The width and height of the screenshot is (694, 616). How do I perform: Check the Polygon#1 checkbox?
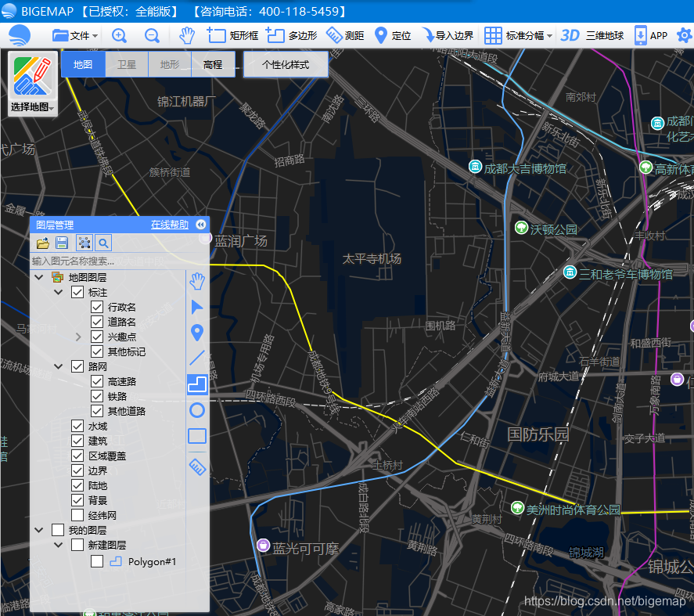tap(97, 561)
